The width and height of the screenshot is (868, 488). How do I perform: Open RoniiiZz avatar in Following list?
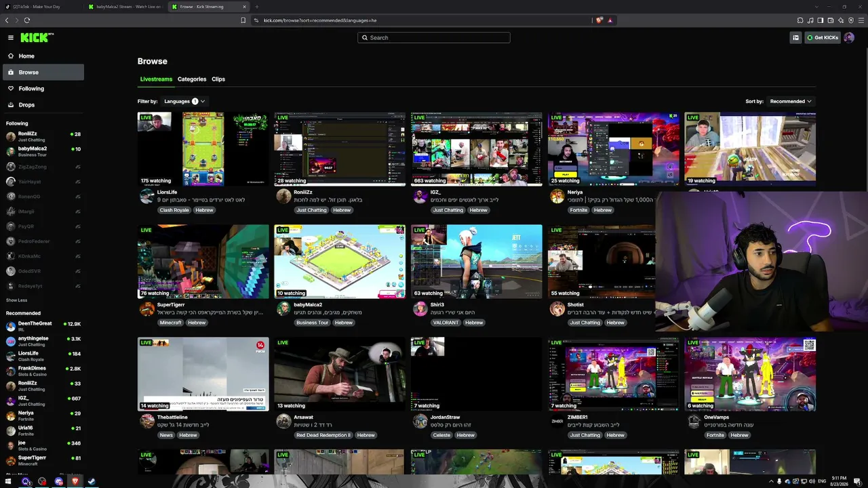click(11, 136)
